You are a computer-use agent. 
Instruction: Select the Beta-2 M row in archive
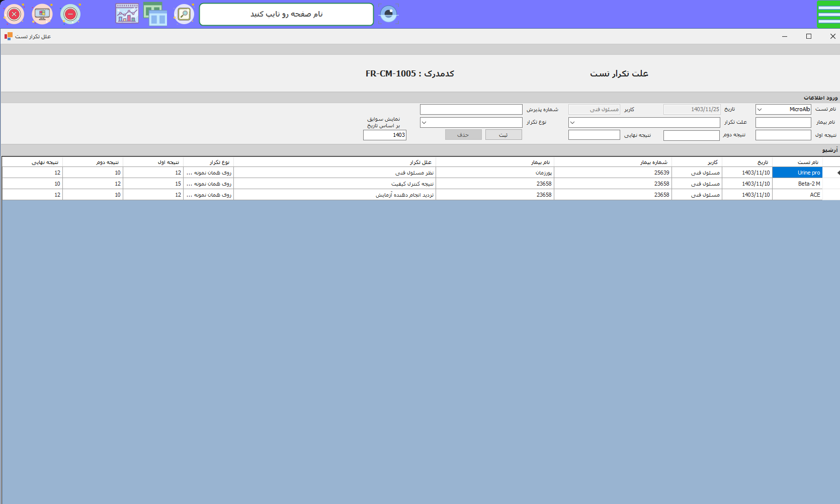pyautogui.click(x=797, y=184)
